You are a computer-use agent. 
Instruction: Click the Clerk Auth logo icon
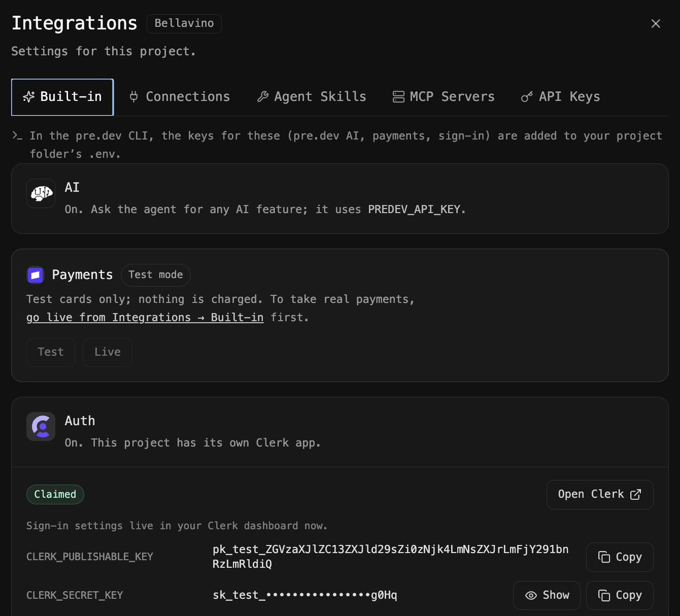pyautogui.click(x=41, y=426)
